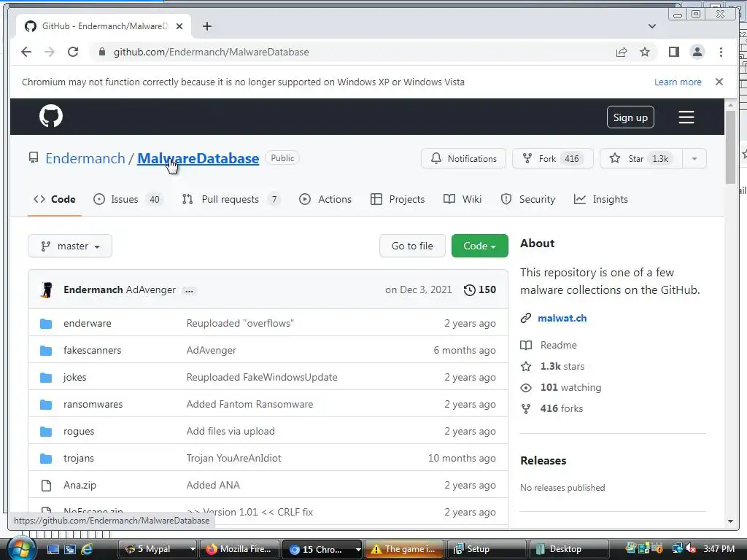Open the Endermanch owner link
This screenshot has width=747, height=560.
pyautogui.click(x=85, y=158)
